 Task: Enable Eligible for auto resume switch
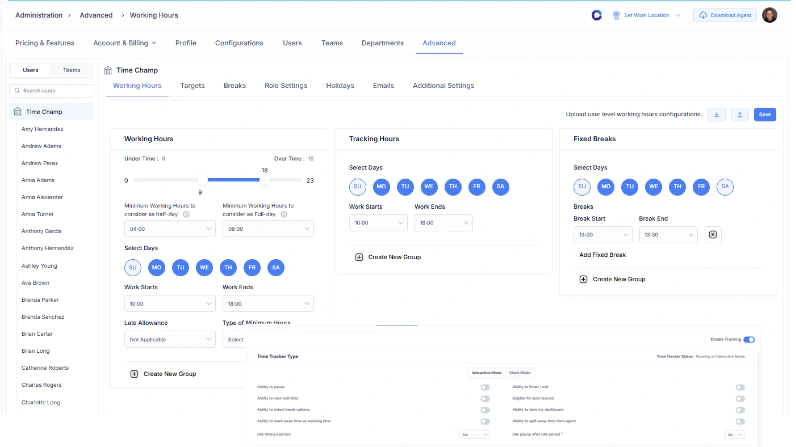click(740, 398)
